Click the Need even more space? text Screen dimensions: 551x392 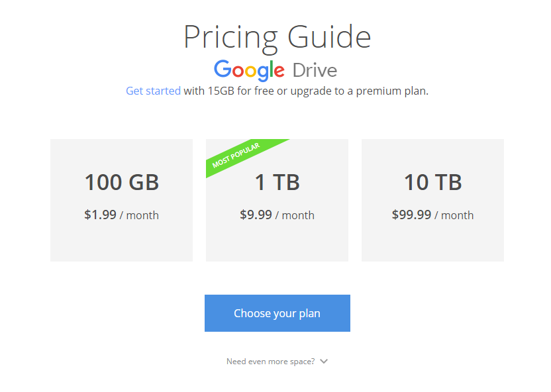(270, 362)
